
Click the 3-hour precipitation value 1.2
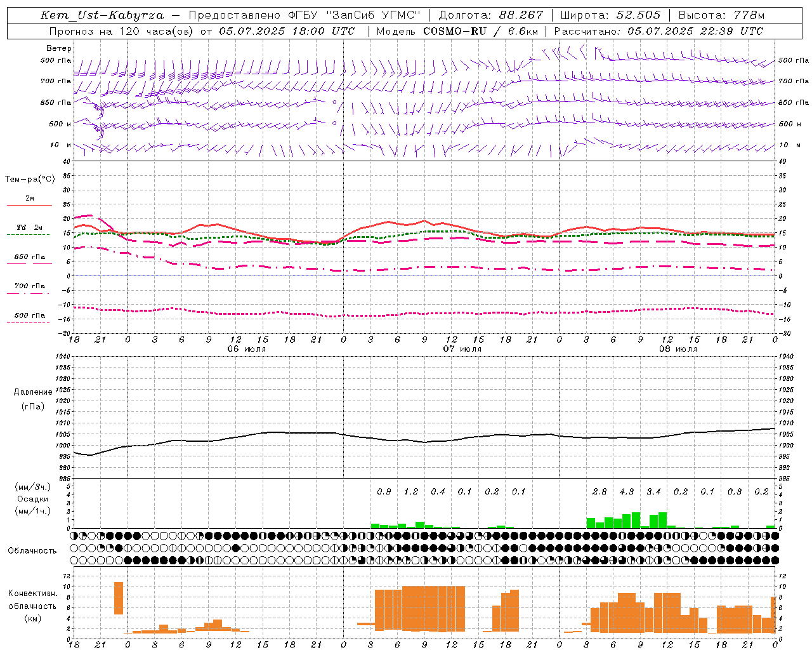[411, 492]
